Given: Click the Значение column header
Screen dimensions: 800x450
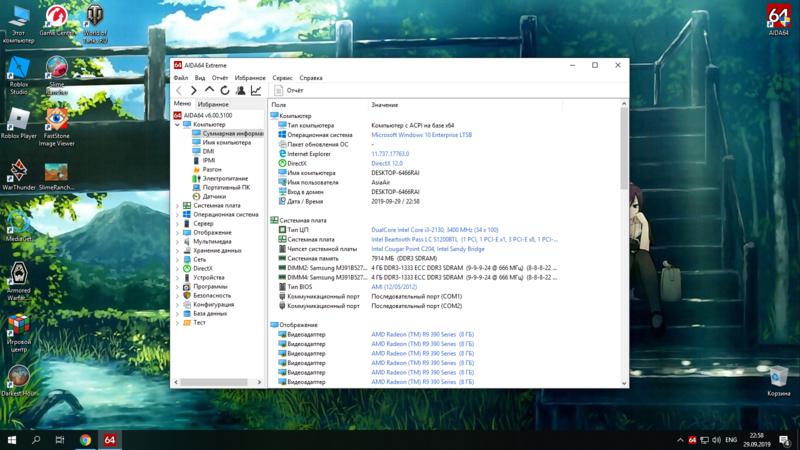Looking at the screenshot, I should (x=465, y=105).
